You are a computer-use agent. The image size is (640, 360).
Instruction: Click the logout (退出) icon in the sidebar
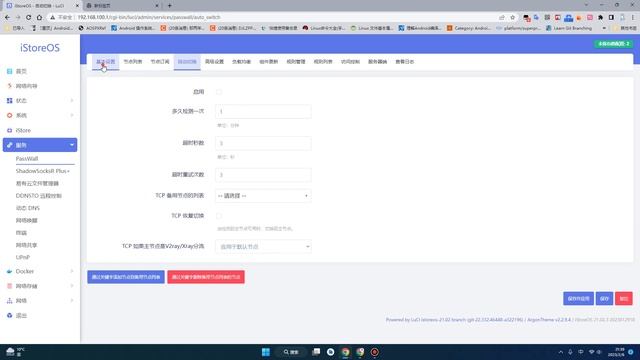9,315
